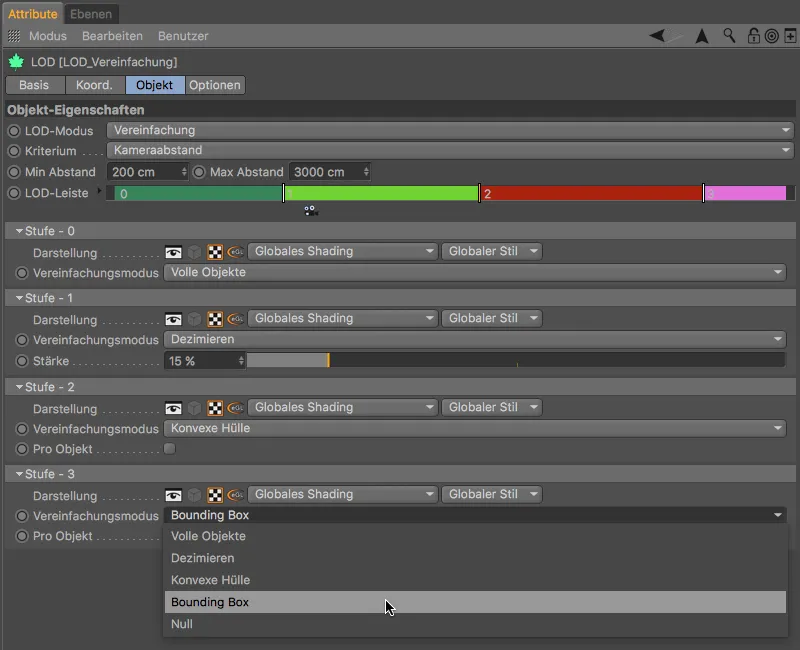Enable the Pro Objekt checkbox in Stufe - 2
The width and height of the screenshot is (800, 650).
[x=169, y=448]
